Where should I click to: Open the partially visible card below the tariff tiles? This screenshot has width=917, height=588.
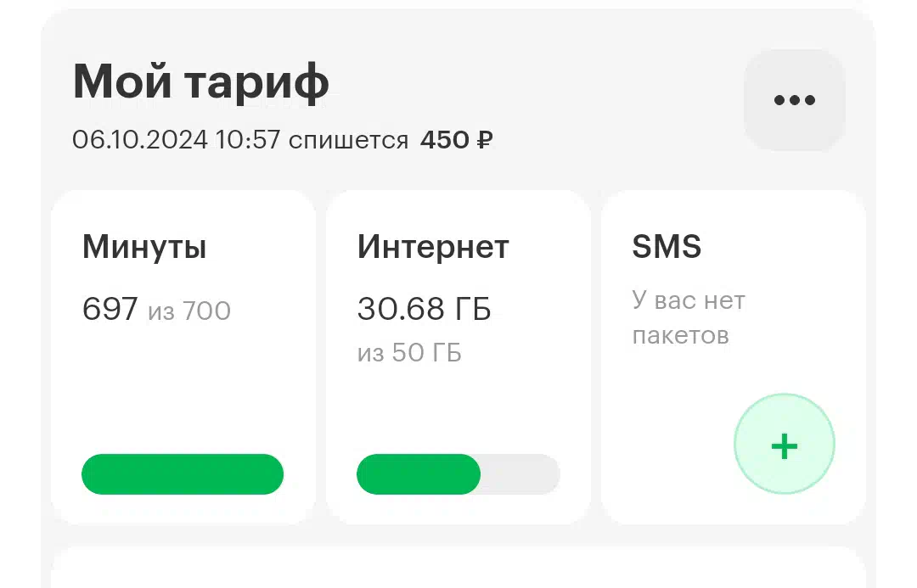(458, 568)
